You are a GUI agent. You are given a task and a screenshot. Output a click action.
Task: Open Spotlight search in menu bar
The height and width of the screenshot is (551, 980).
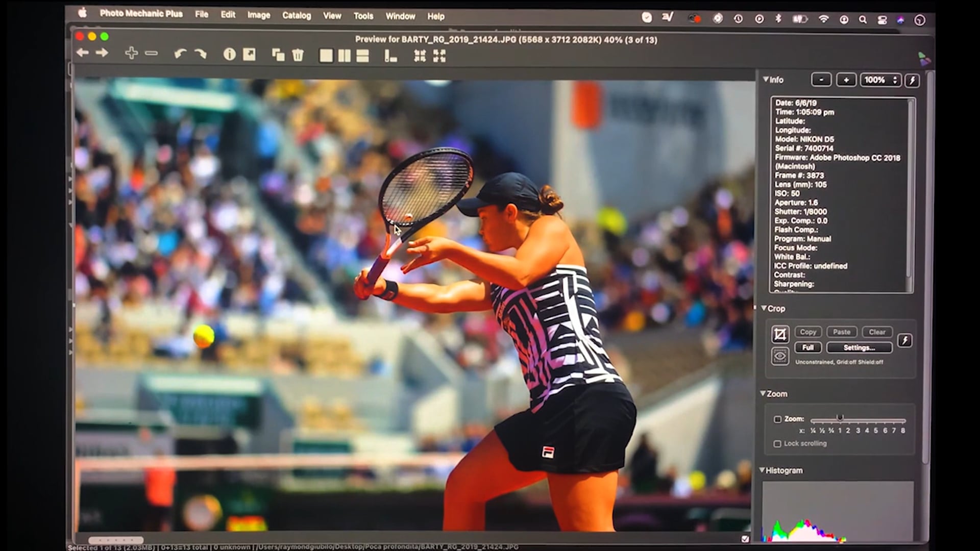point(863,20)
